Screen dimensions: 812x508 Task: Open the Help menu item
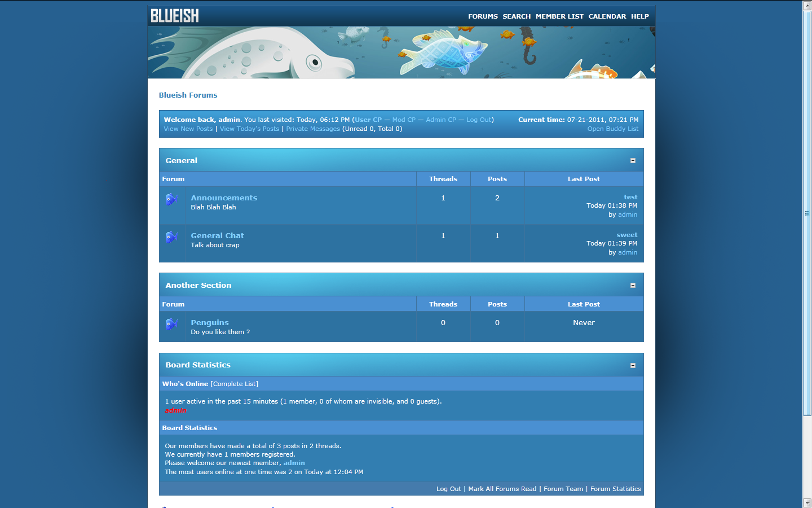640,16
